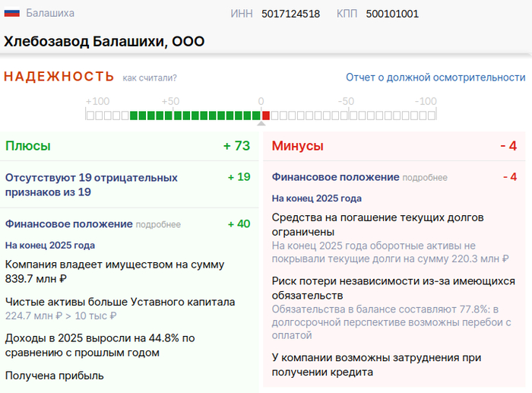Image resolution: width=532 pixels, height=393 pixels.
Task: Click the '+100' scale label
Action: pos(97,101)
